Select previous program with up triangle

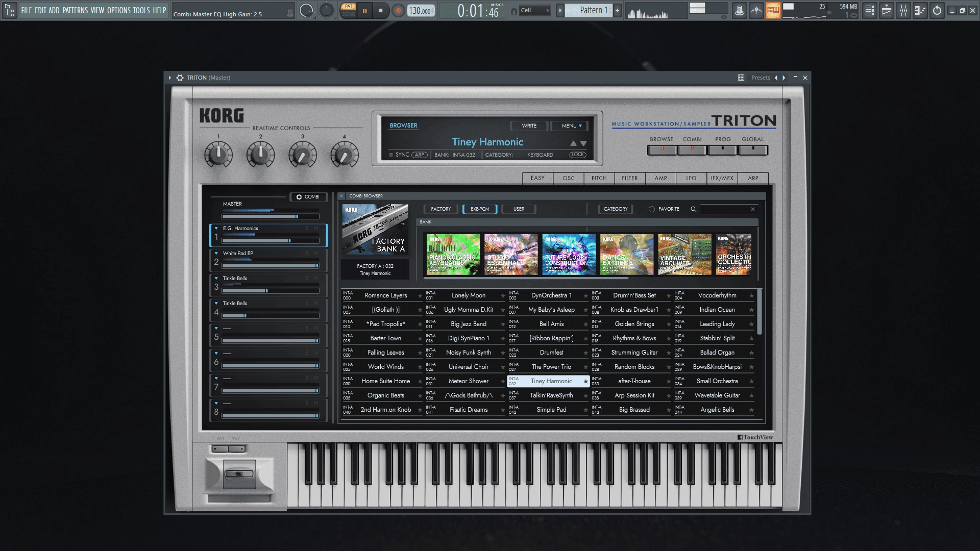click(x=573, y=144)
